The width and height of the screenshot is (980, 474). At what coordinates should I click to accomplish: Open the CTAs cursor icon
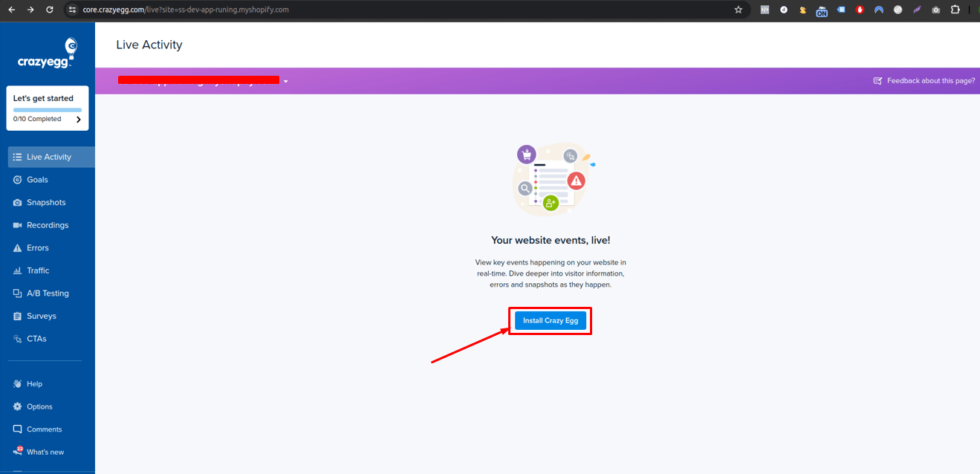click(18, 339)
